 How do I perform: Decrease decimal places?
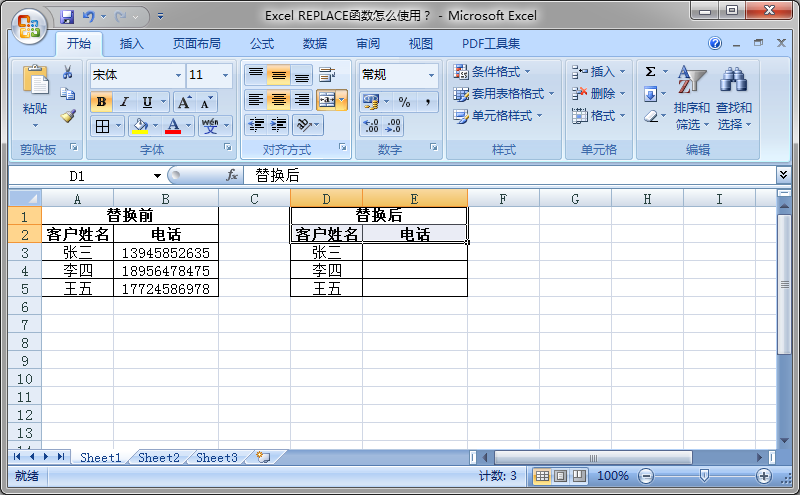pyautogui.click(x=393, y=126)
